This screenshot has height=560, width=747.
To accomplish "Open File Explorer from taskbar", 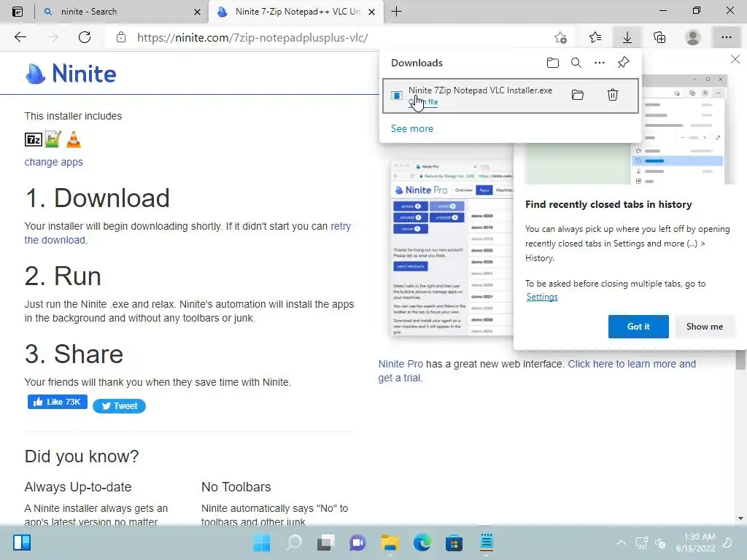I will pyautogui.click(x=390, y=542).
